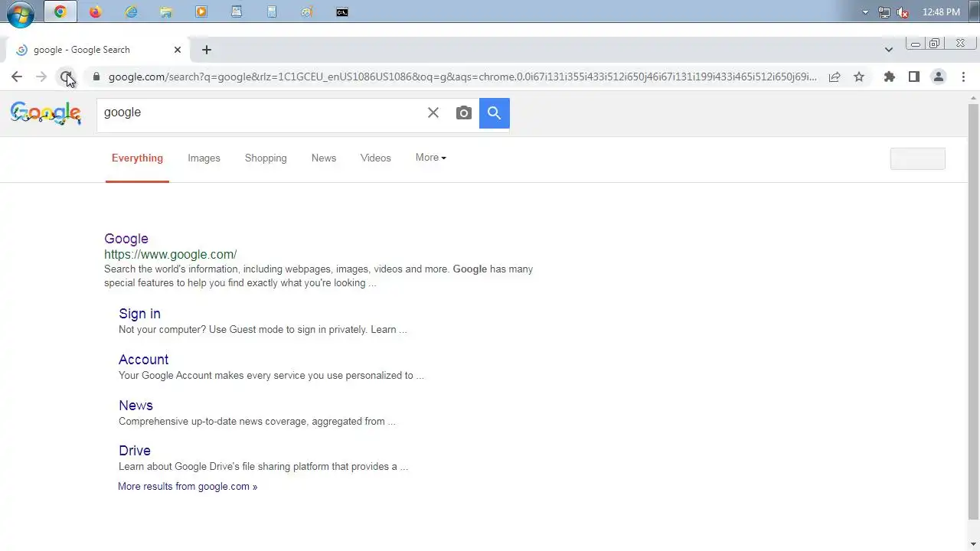
Task: Open Chrome's three-dot menu
Action: [963, 77]
